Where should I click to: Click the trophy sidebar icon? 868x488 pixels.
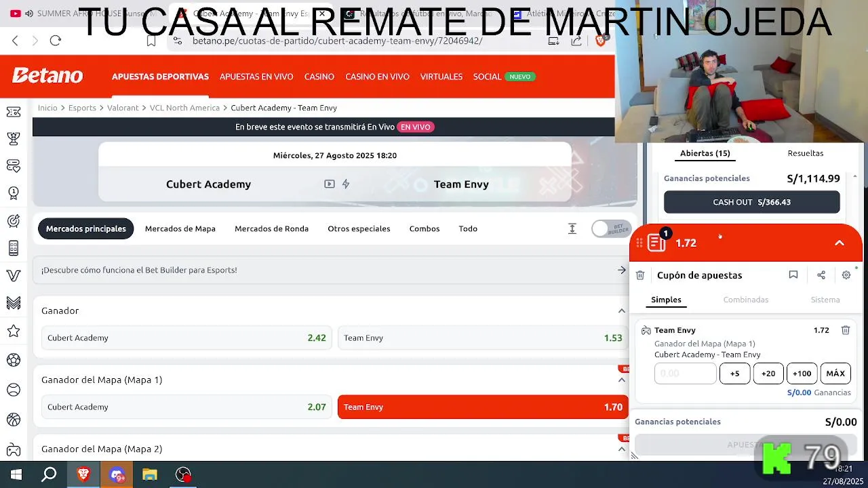tap(14, 138)
